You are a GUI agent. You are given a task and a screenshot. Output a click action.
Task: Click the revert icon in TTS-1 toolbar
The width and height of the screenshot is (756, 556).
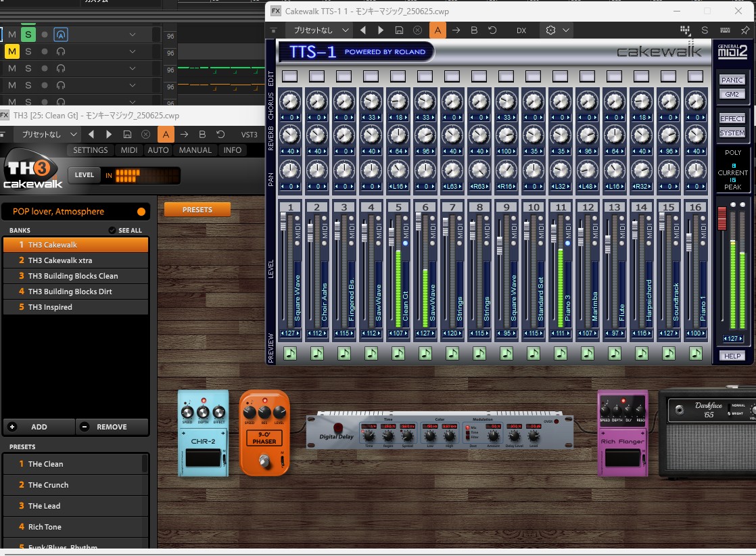[x=492, y=30]
